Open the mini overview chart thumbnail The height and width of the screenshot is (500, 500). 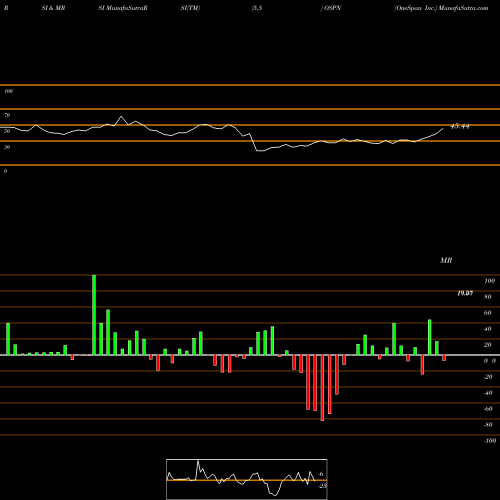coord(247,479)
